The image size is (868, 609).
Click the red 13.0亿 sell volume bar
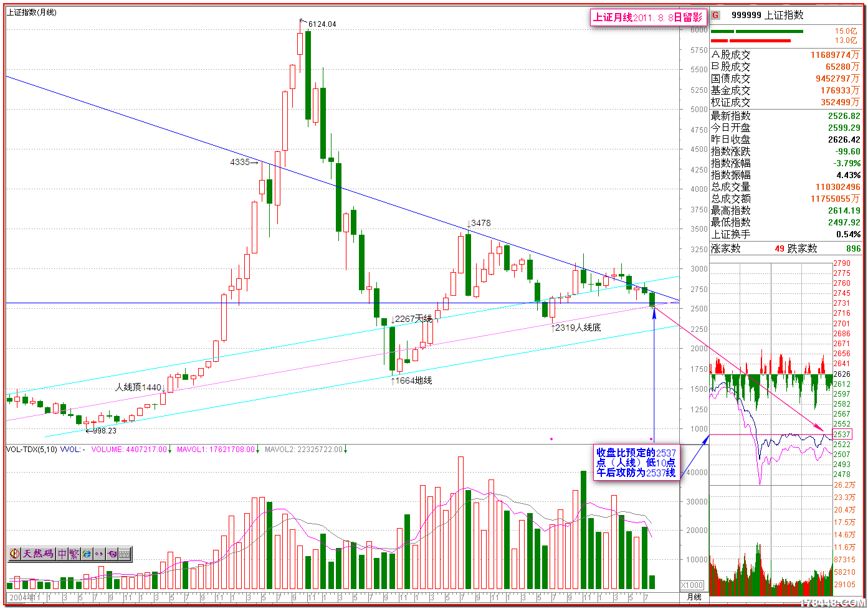coord(751,40)
